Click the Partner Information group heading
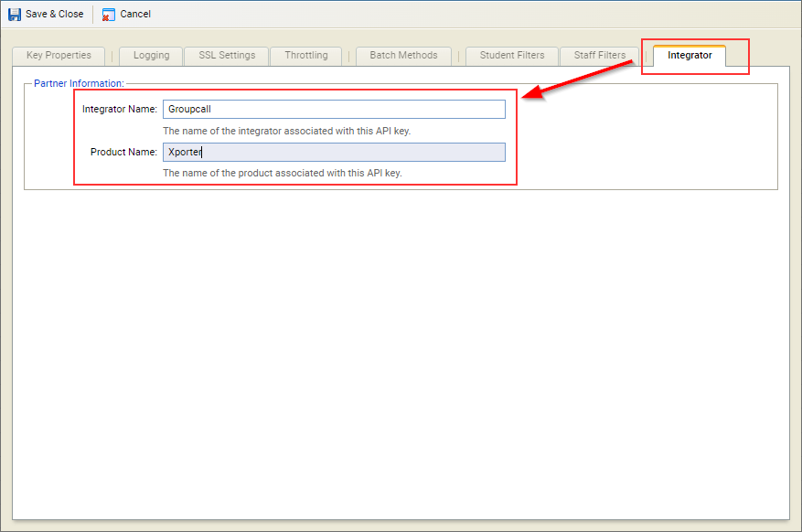This screenshot has width=802, height=532. pyautogui.click(x=79, y=83)
